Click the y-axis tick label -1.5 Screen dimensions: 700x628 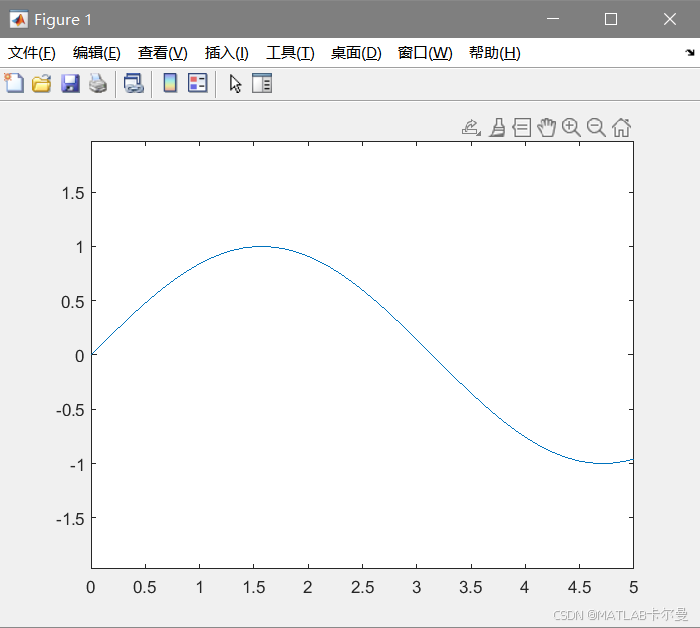(x=70, y=519)
